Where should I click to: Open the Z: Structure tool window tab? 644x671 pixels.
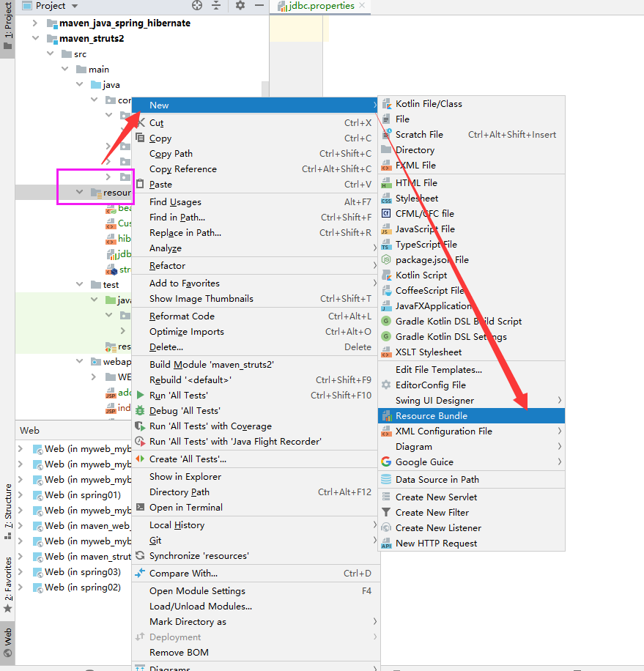[8, 511]
